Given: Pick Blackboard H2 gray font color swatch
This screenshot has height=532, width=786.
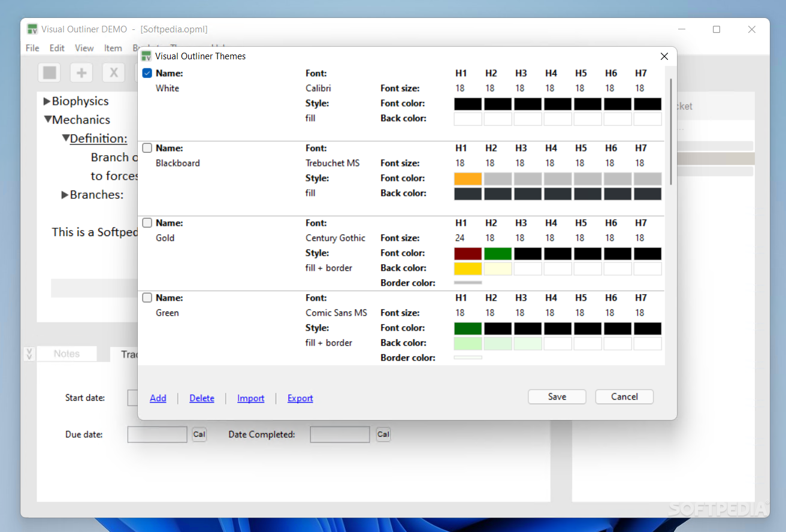Looking at the screenshot, I should point(498,179).
